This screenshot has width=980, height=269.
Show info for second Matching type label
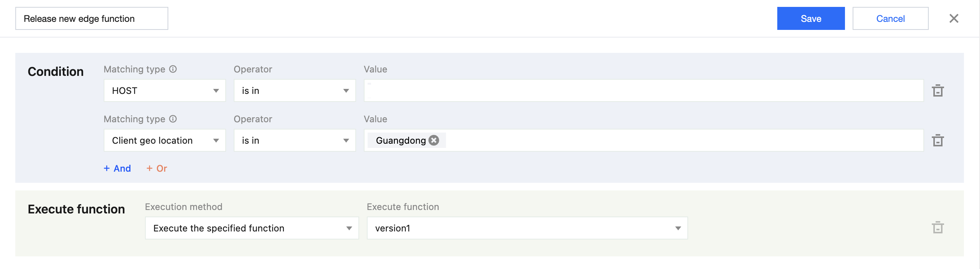coord(173,119)
